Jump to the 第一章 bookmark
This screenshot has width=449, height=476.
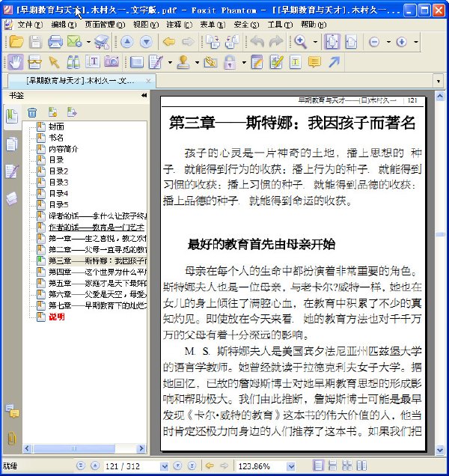click(x=98, y=238)
